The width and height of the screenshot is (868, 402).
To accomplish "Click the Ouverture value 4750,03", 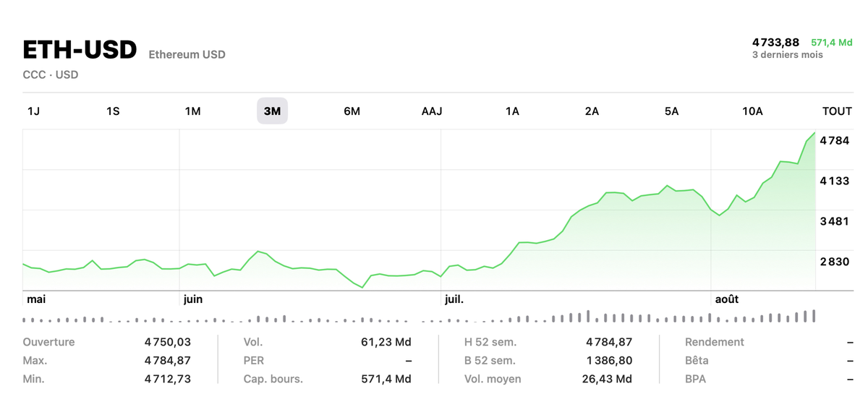I will tap(168, 342).
